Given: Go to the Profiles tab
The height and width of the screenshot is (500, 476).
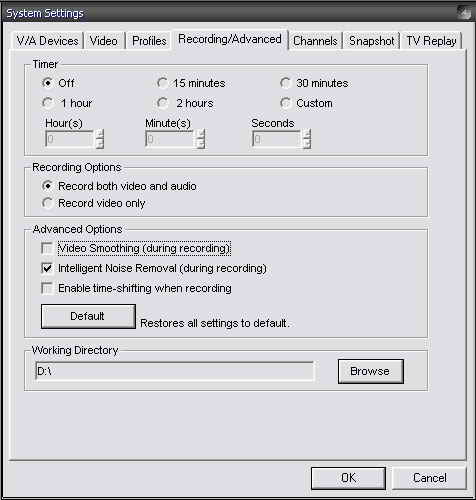Looking at the screenshot, I should (x=149, y=41).
